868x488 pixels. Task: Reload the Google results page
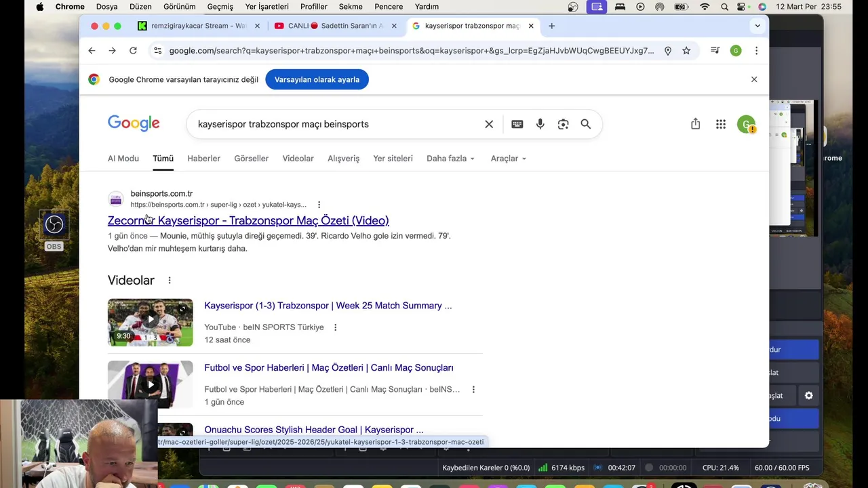point(133,51)
